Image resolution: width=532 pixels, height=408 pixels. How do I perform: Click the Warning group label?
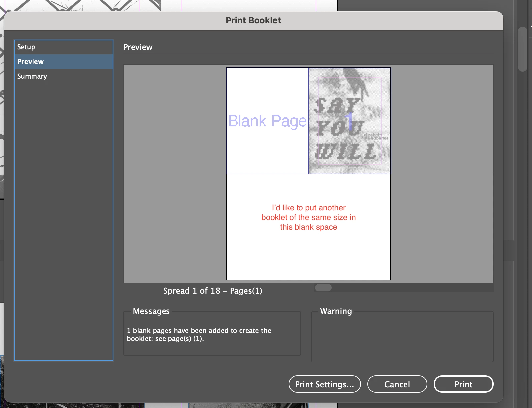pyautogui.click(x=336, y=311)
